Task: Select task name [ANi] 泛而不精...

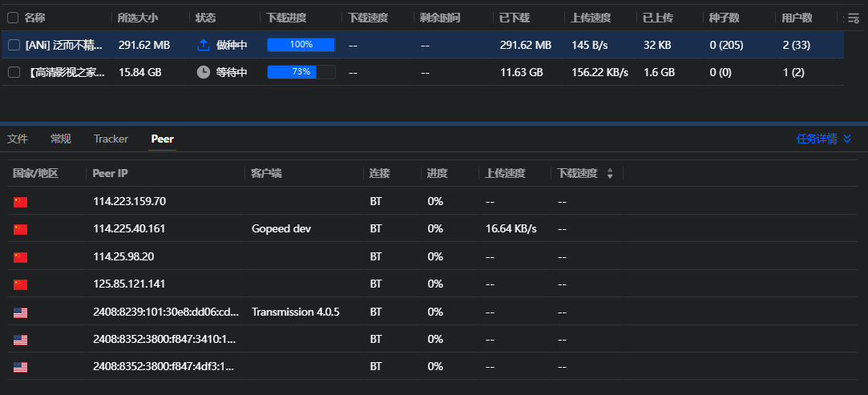Action: 63,46
